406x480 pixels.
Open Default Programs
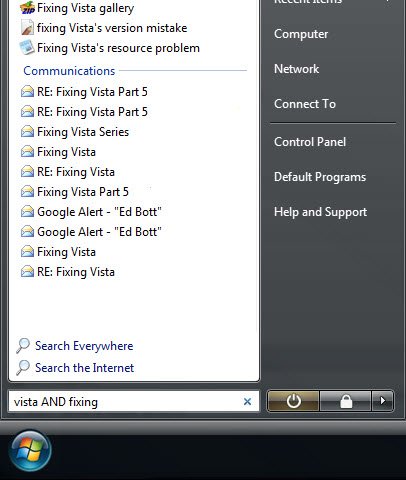(320, 177)
